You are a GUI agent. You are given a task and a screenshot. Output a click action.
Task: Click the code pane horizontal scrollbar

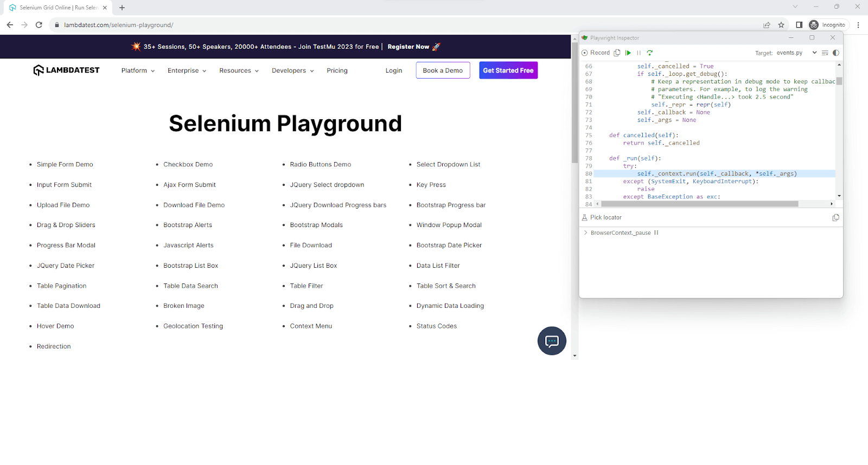pyautogui.click(x=699, y=204)
